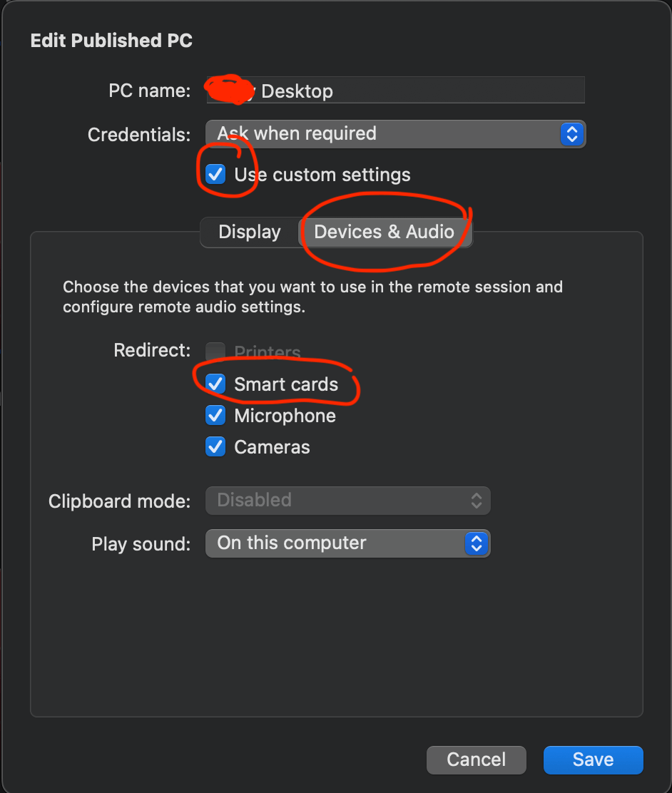672x793 pixels.
Task: Click the Microphone label text
Action: [285, 416]
